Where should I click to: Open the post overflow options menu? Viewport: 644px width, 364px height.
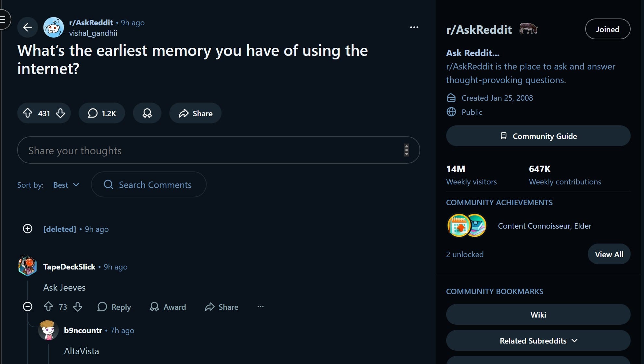point(414,27)
